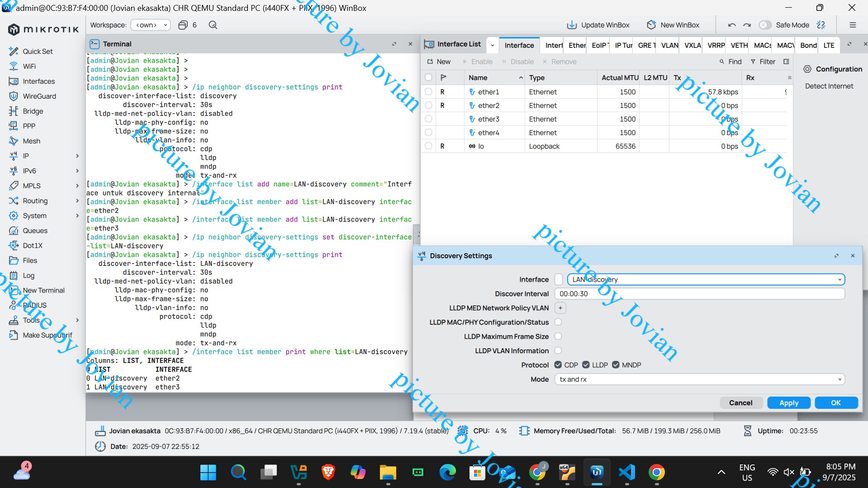Uncheck the MNDP protocol option
This screenshot has height=488, width=868.
click(616, 365)
